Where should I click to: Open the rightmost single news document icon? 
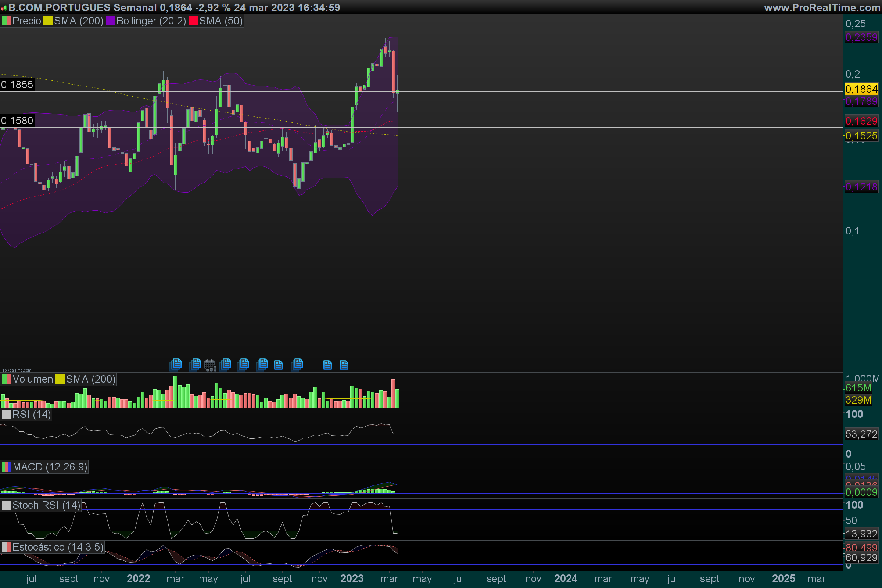[344, 365]
